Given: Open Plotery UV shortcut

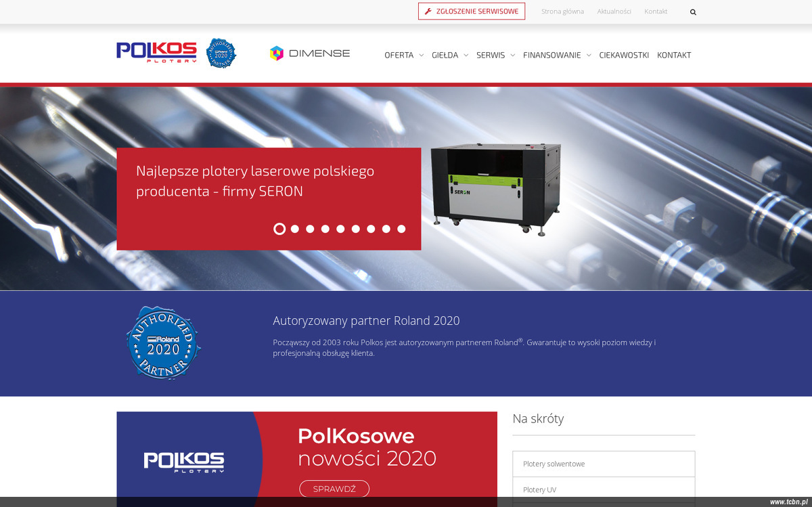Looking at the screenshot, I should (x=604, y=489).
